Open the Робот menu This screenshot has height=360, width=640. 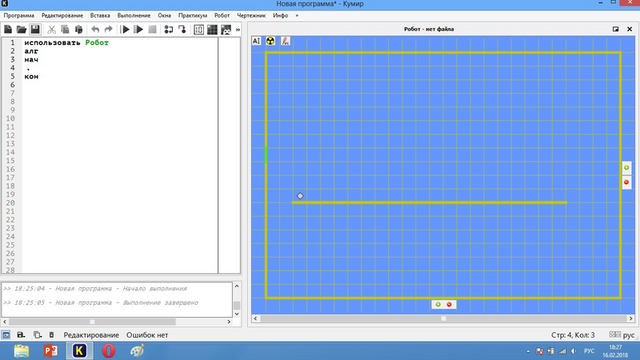(222, 16)
